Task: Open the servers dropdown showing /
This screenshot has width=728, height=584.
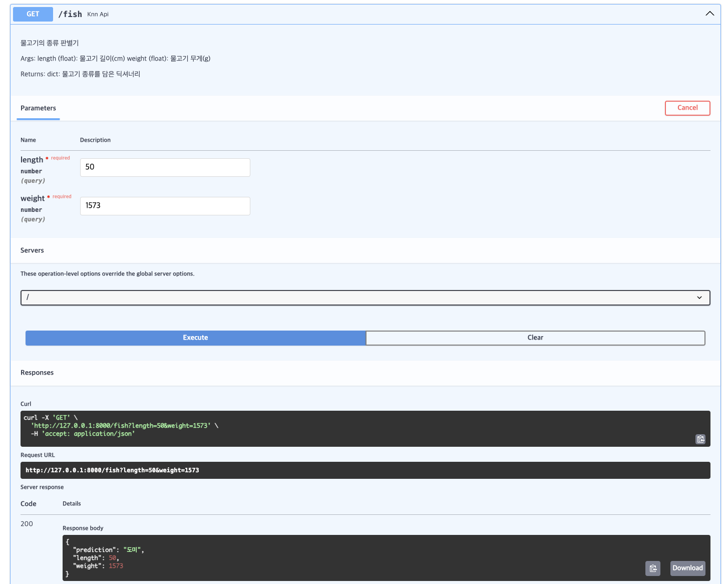Action: tap(366, 298)
